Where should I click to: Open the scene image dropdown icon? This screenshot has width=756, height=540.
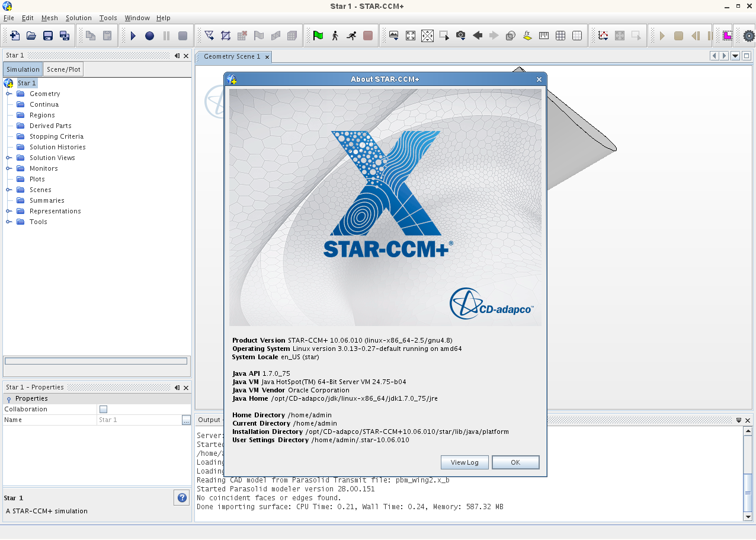[394, 36]
